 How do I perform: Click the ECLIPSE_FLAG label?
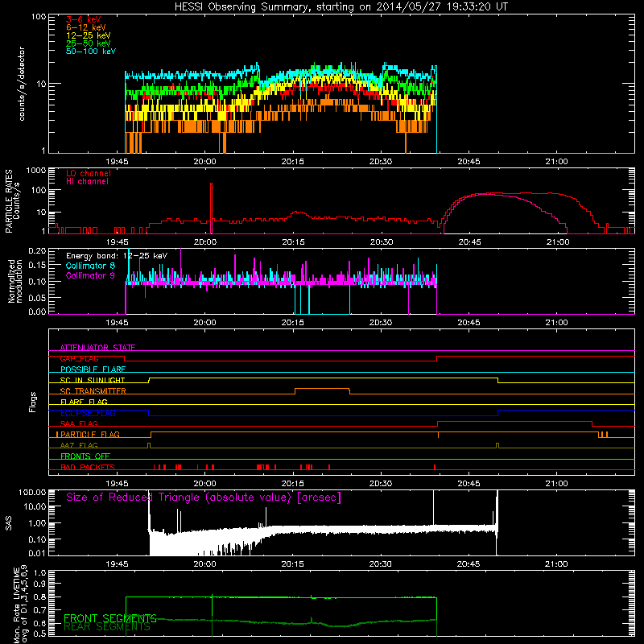click(x=88, y=413)
